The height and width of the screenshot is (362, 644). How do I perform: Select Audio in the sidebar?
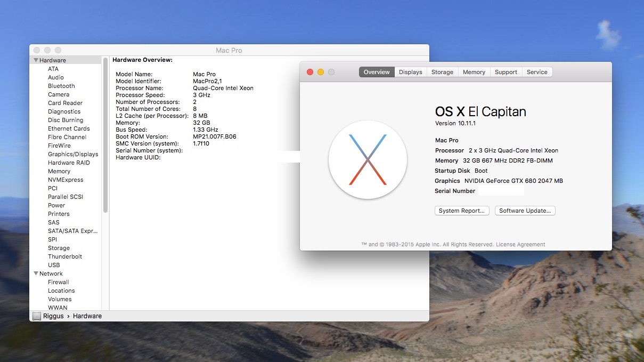(x=56, y=77)
